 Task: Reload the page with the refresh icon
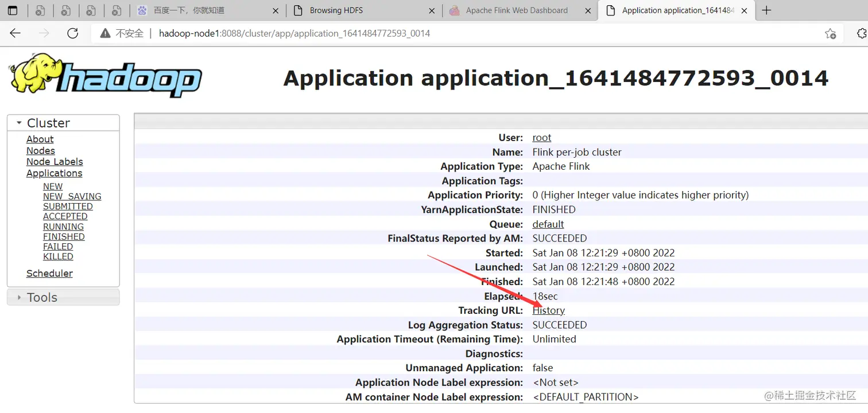[72, 33]
